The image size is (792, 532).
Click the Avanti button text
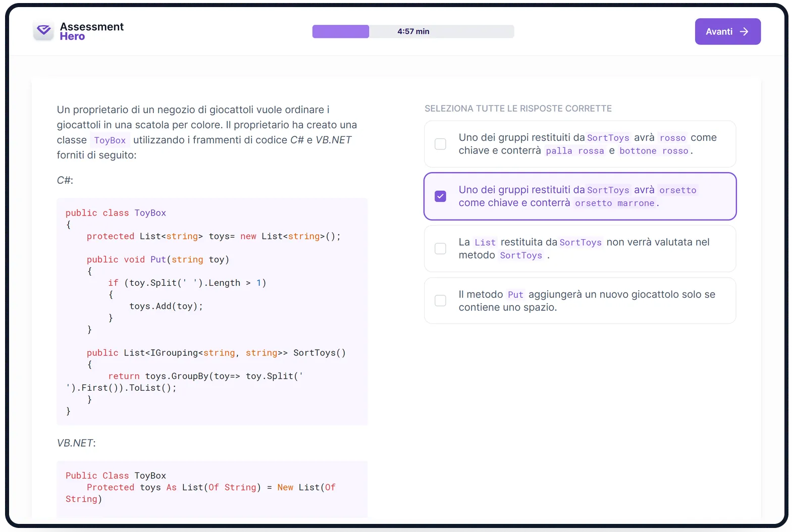point(719,31)
